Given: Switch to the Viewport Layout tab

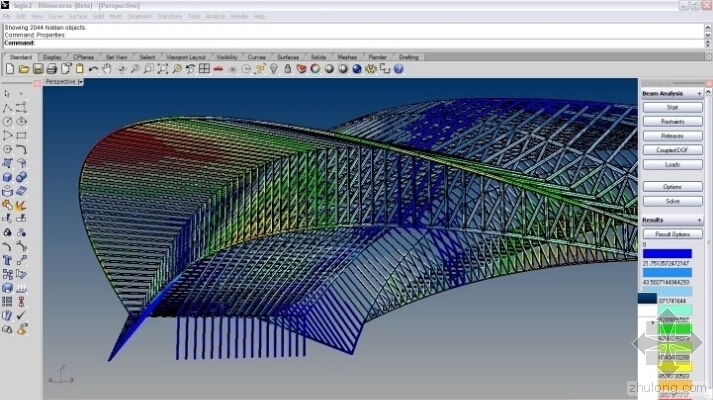Looking at the screenshot, I should pos(186,57).
